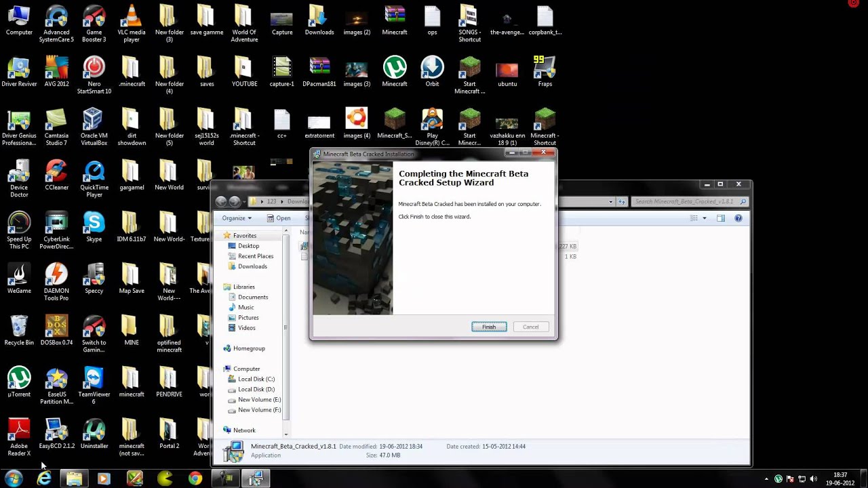The height and width of the screenshot is (488, 868).
Task: Open Google Chrome from the taskbar
Action: 195,479
